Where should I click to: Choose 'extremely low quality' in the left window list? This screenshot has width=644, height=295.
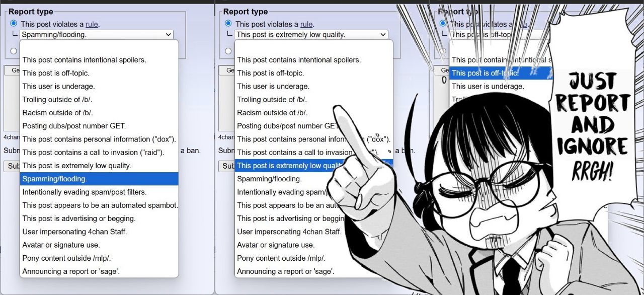pyautogui.click(x=99, y=166)
